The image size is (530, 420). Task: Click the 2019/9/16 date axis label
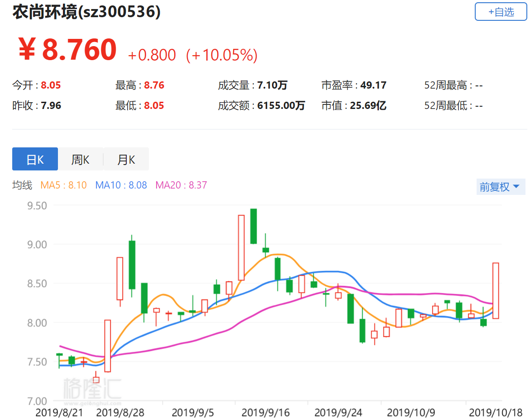point(266,413)
